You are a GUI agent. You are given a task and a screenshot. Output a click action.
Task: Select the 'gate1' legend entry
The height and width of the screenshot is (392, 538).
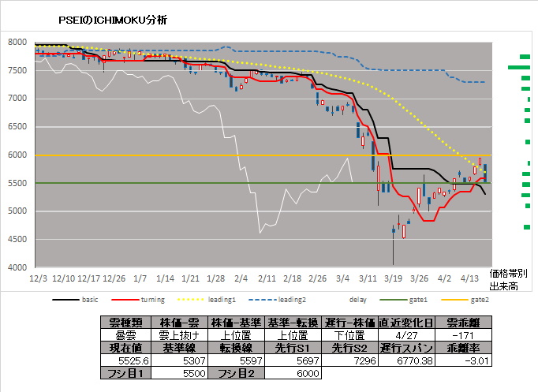[404, 300]
